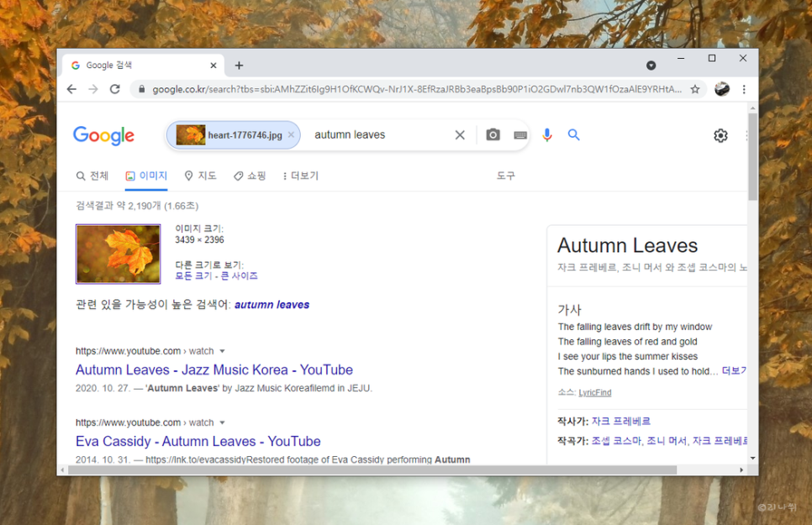Viewport: 812px width, 525px height.
Task: Clear the search box with the X
Action: (x=460, y=135)
